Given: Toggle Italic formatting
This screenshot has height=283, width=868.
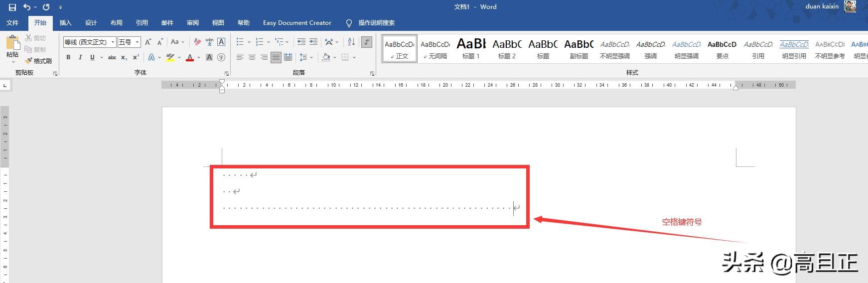Looking at the screenshot, I should [80, 57].
